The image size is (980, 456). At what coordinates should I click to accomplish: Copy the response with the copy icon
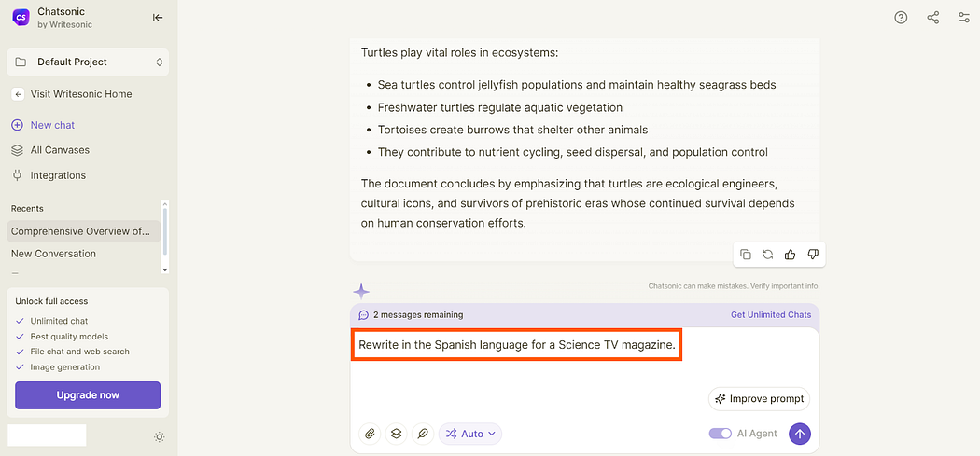pos(746,255)
